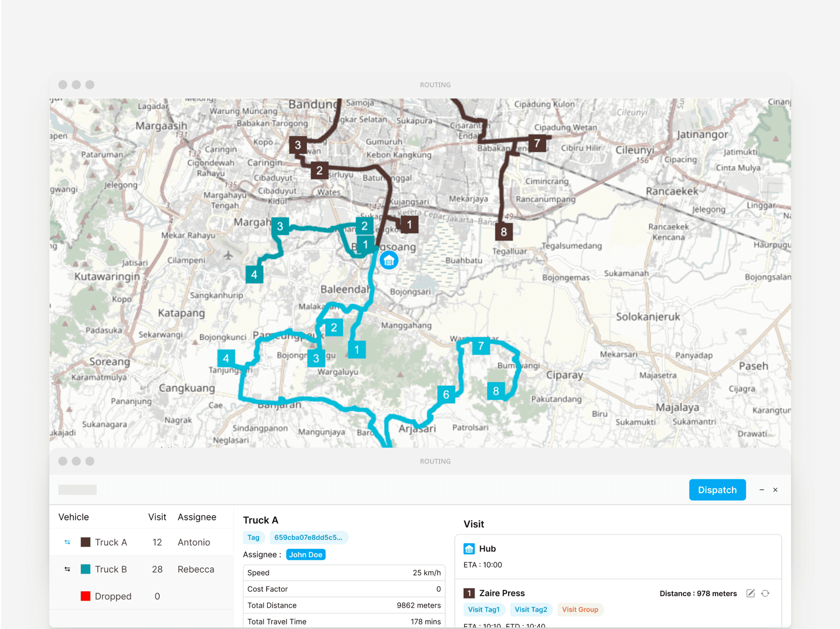Click teal stop marker 6 on map
840x629 pixels.
[446, 395]
